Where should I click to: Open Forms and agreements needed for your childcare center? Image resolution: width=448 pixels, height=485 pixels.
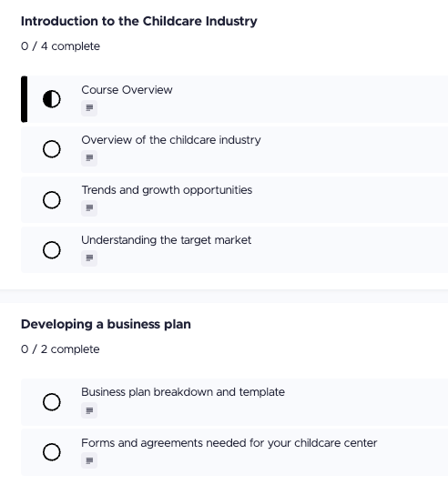[x=229, y=443]
